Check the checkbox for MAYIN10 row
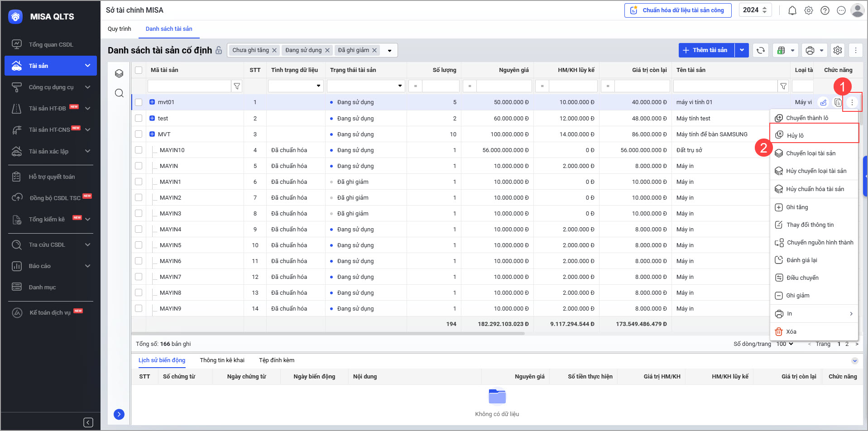Screen dimensions: 868x431 [139, 150]
